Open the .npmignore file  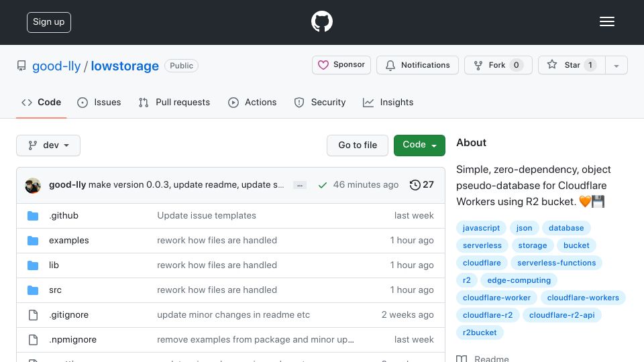click(72, 339)
